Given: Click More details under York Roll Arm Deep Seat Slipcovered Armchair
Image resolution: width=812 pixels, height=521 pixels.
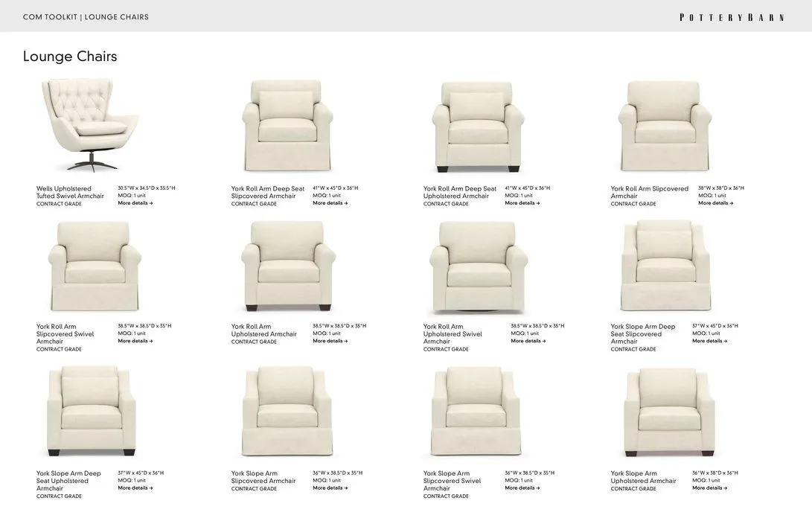Looking at the screenshot, I should (330, 203).
